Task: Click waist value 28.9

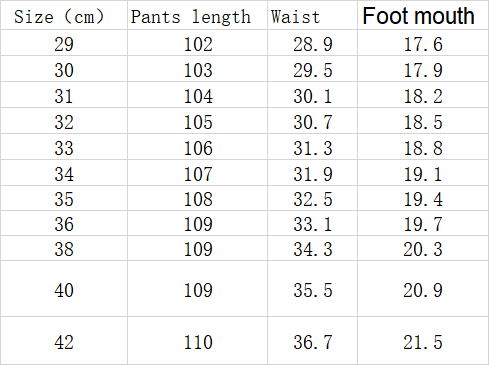Action: pyautogui.click(x=312, y=43)
